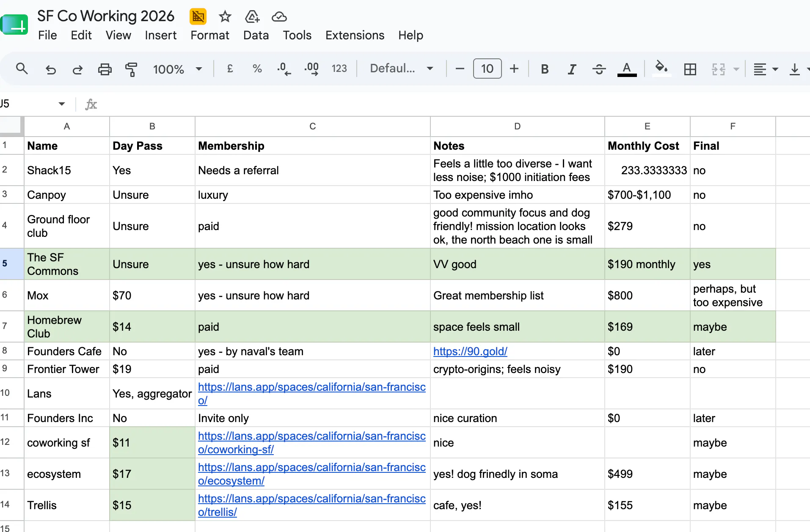Click the cloud save status icon
This screenshot has height=532, width=810.
click(x=279, y=16)
